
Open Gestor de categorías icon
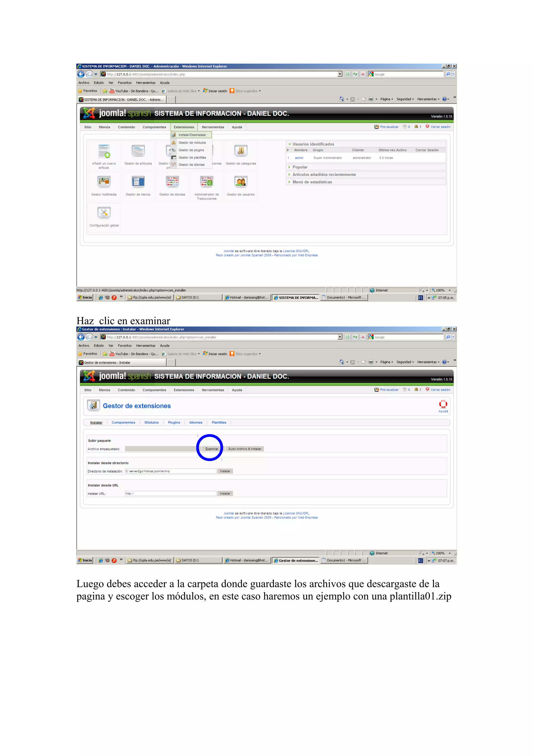tap(241, 151)
